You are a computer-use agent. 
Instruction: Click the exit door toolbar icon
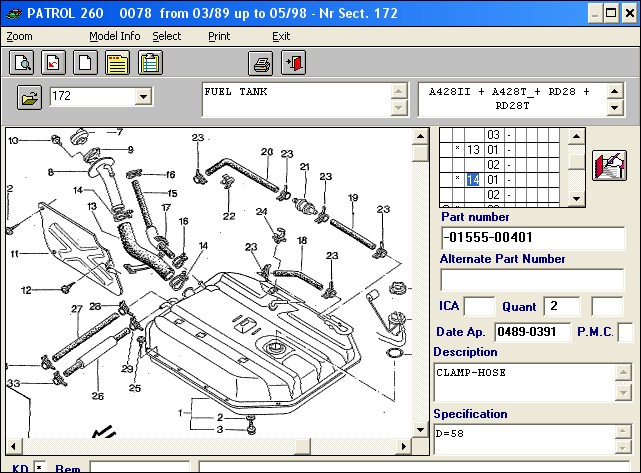pyautogui.click(x=294, y=63)
